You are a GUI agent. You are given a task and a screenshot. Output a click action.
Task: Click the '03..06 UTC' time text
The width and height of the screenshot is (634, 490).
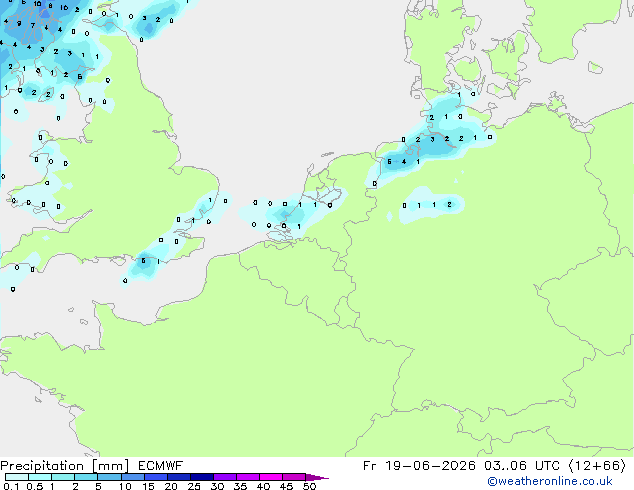(x=522, y=466)
